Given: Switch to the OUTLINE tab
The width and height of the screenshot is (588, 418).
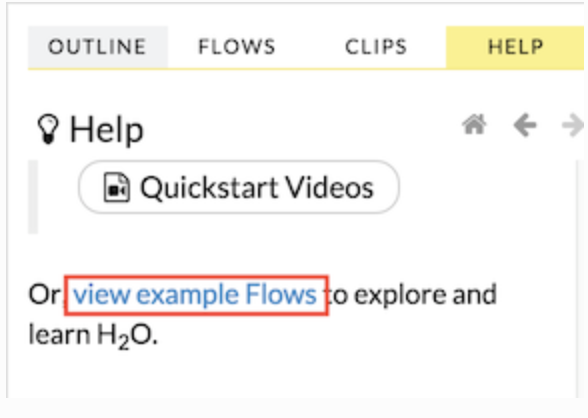Looking at the screenshot, I should point(98,47).
